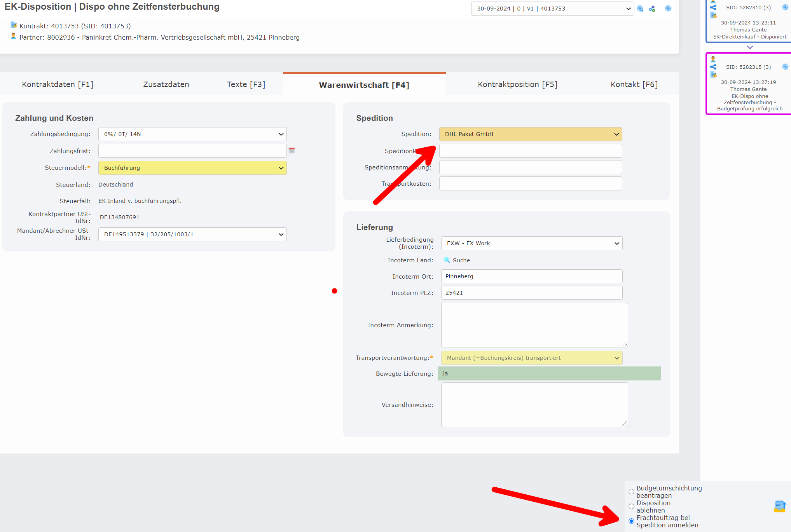This screenshot has height=532, width=791.
Task: Click the submit archive icon bottom right
Action: (x=779, y=506)
